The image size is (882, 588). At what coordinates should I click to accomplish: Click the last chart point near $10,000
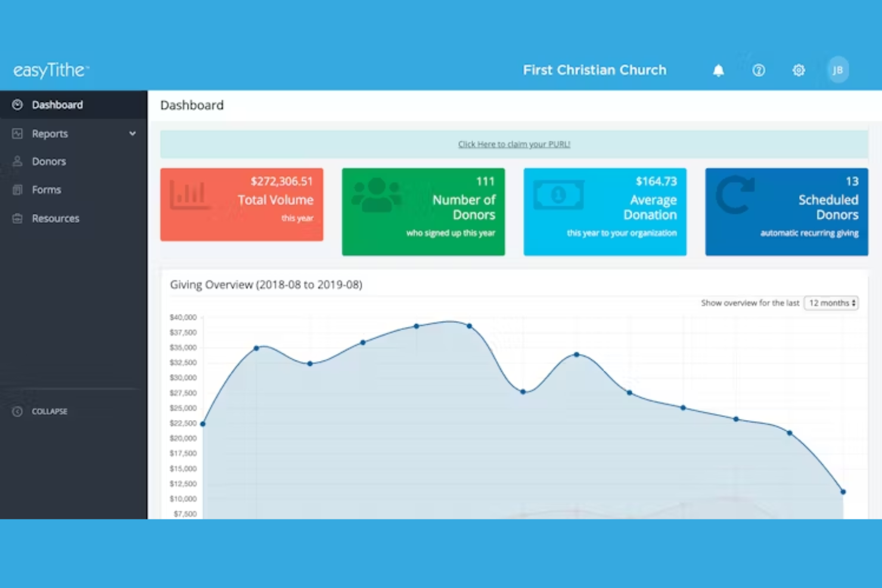[843, 492]
